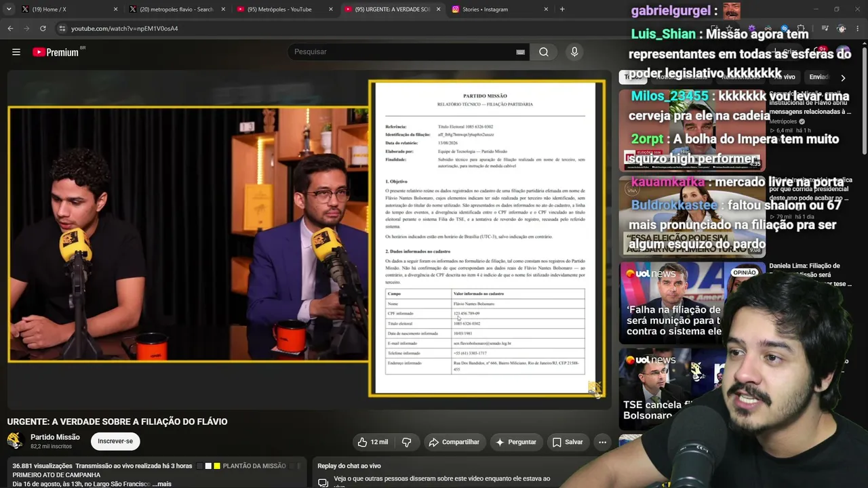Switch to the Home / X tab

(69, 9)
